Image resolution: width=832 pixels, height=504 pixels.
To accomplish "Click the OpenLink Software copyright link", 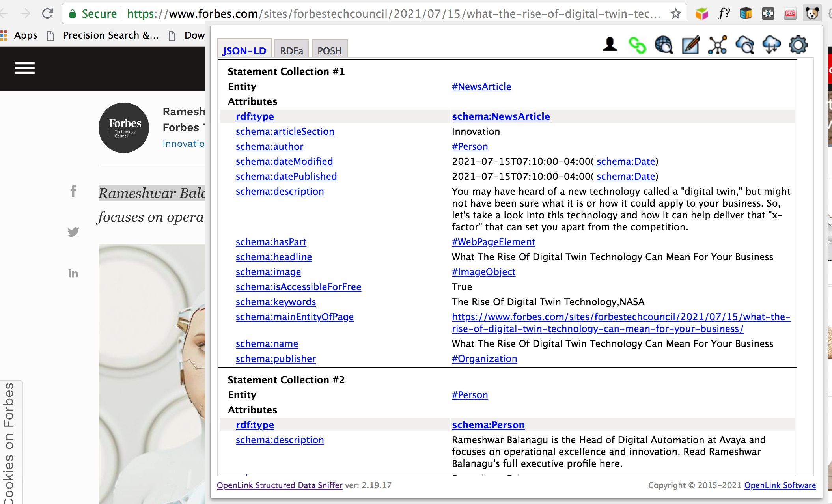I will (780, 485).
